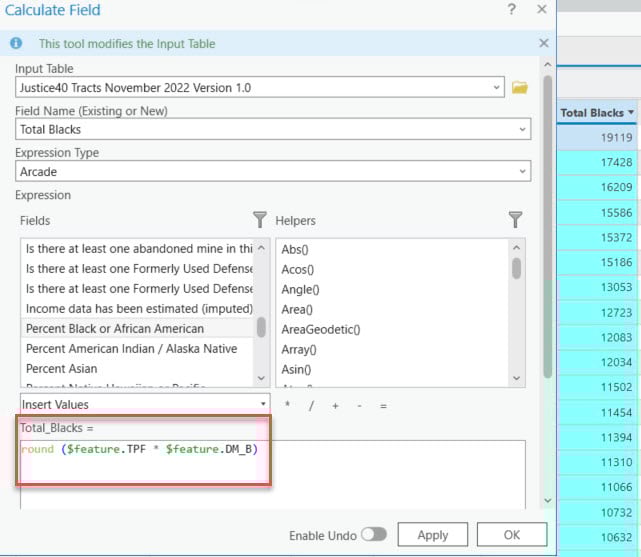The image size is (641, 557).
Task: Click the OK button
Action: tap(512, 535)
